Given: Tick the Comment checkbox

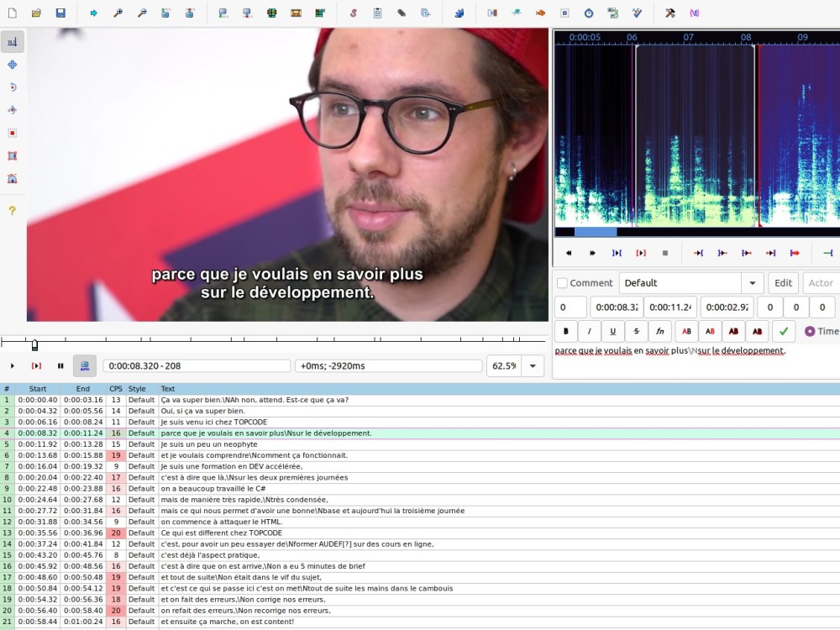Looking at the screenshot, I should tap(562, 283).
